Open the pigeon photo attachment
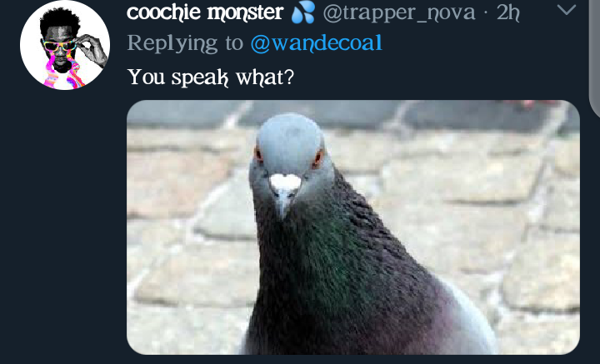The image size is (600, 364). point(353,227)
